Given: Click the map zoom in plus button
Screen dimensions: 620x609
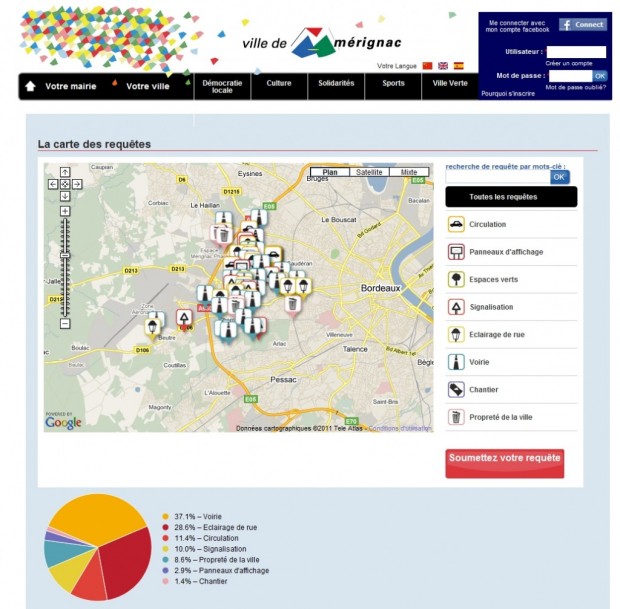Looking at the screenshot, I should (65, 211).
